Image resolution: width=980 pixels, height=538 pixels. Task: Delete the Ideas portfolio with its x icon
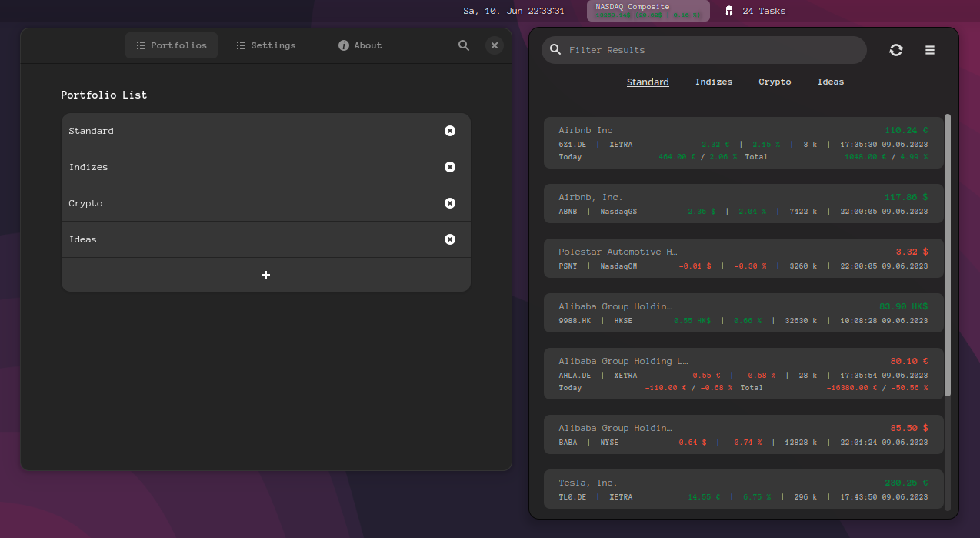450,239
